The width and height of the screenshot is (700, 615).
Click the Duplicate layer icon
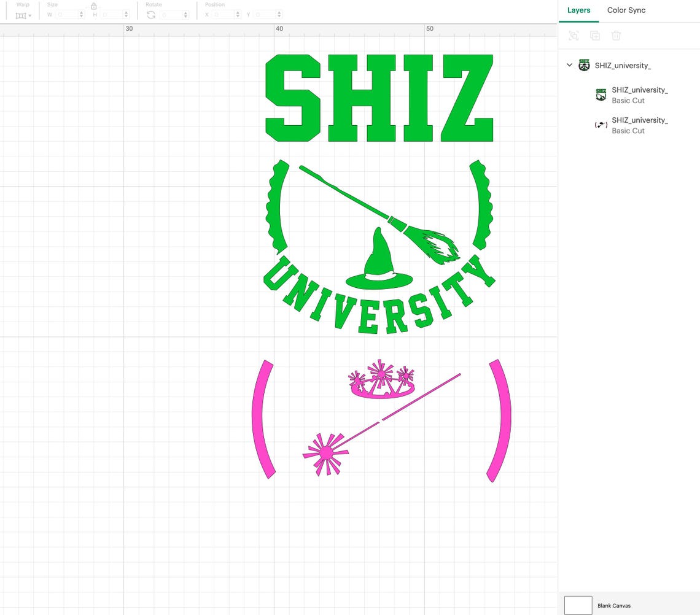[x=594, y=36]
